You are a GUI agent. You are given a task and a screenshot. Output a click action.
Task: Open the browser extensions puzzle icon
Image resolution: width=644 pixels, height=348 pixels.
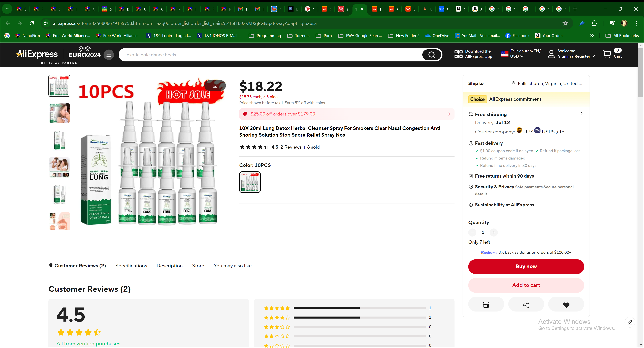[594, 23]
